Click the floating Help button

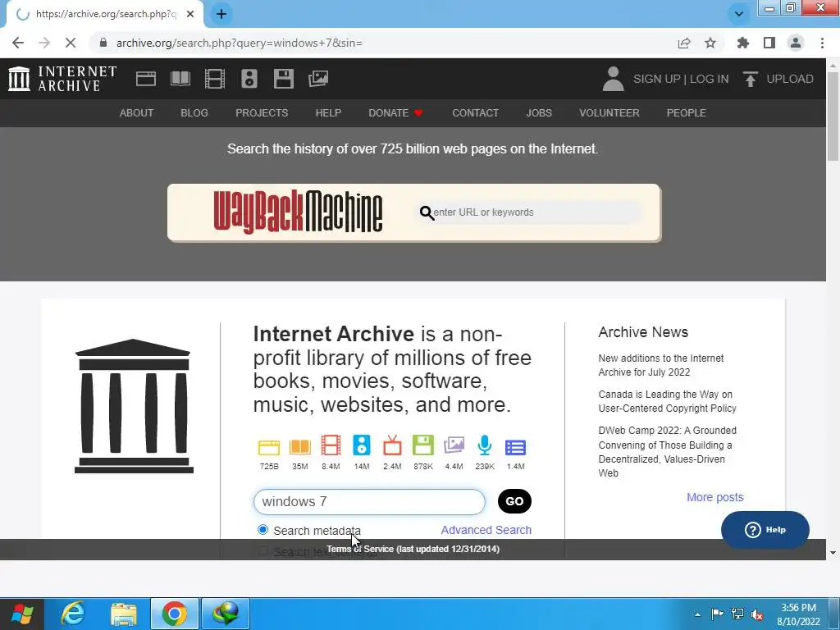pos(765,530)
